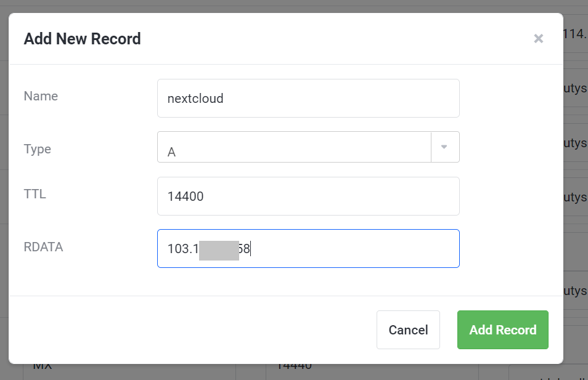Click the Name field label
Viewport: 588px width, 380px height.
point(41,96)
